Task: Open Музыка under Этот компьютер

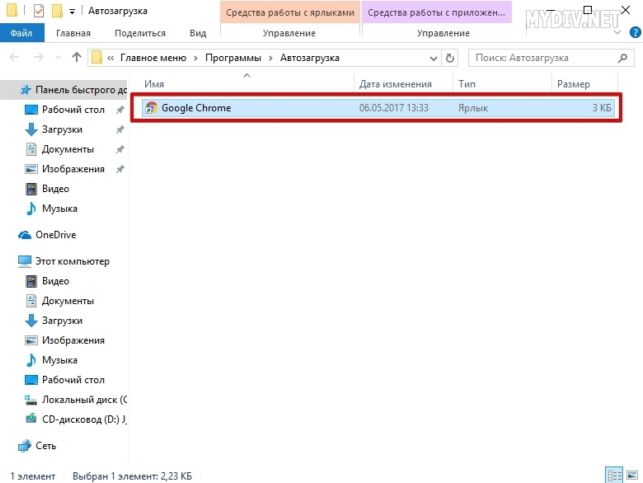Action: pyautogui.click(x=59, y=360)
